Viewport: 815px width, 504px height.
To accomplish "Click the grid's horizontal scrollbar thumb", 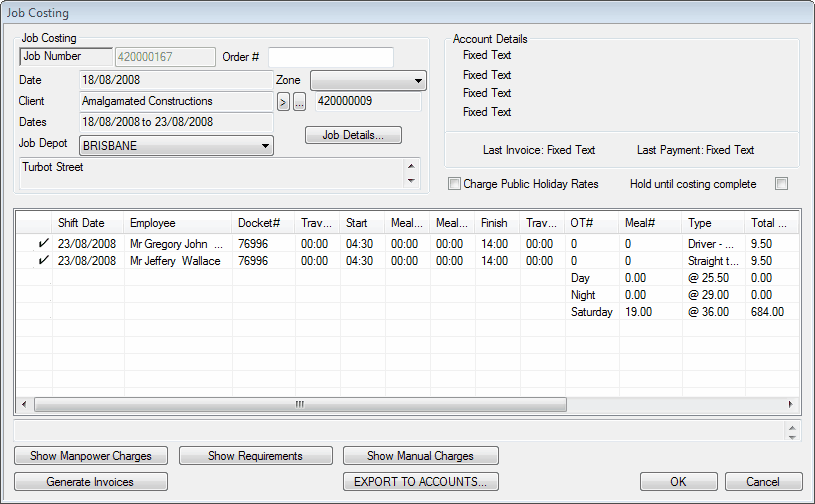I will (300, 405).
